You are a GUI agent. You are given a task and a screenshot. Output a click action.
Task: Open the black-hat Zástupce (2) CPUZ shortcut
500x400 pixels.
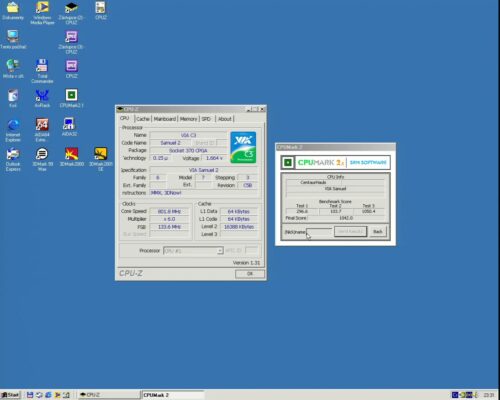(x=71, y=12)
